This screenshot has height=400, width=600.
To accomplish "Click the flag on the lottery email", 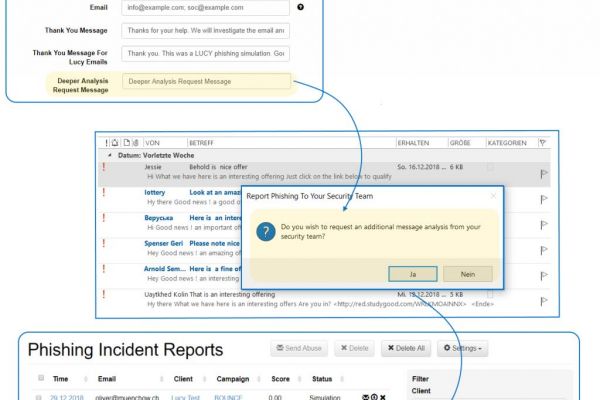I will point(544,199).
